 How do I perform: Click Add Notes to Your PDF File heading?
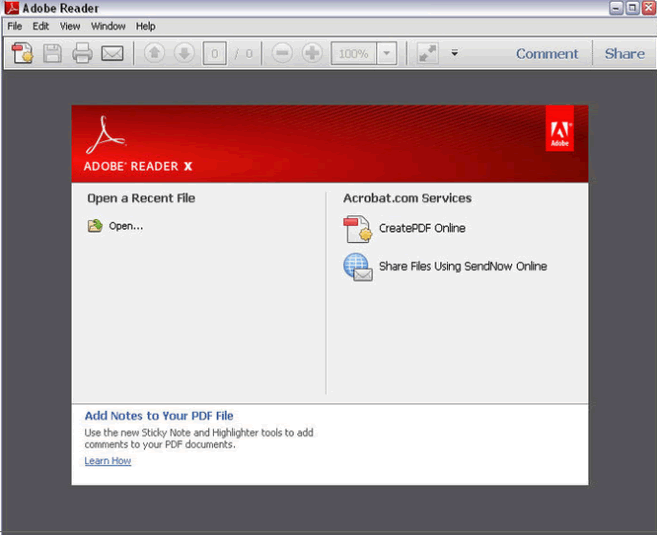tap(159, 416)
